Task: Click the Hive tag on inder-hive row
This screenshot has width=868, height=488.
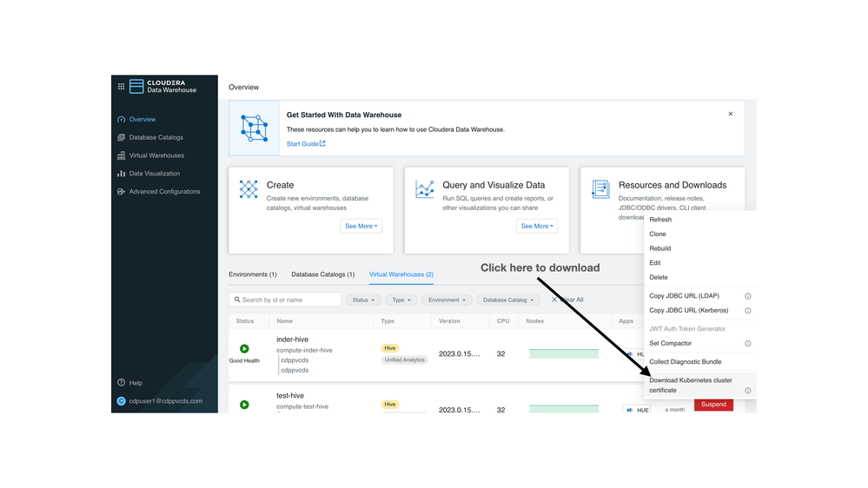Action: 390,348
